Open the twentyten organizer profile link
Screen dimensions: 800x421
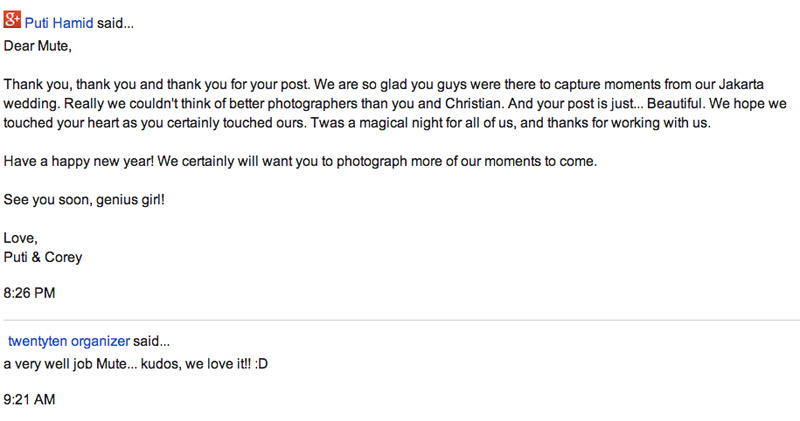[x=69, y=341]
